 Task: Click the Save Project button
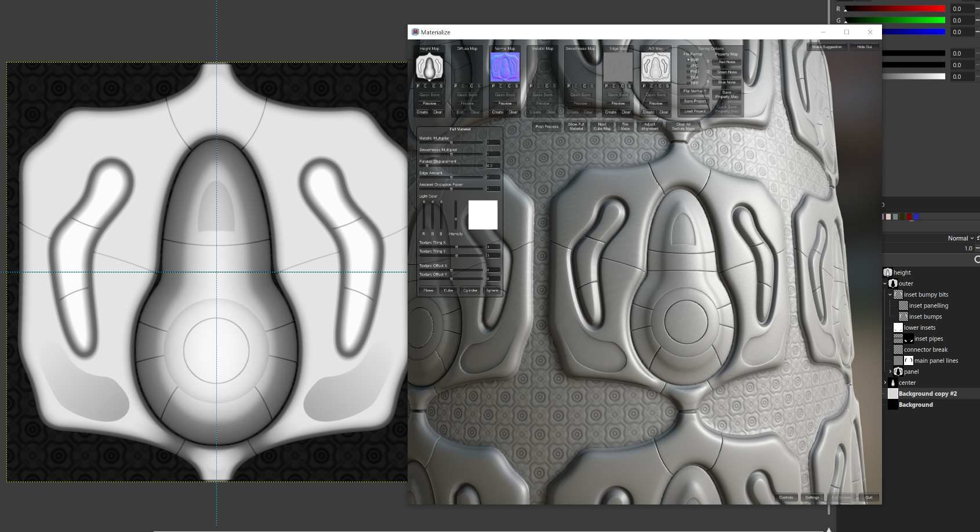(x=695, y=101)
